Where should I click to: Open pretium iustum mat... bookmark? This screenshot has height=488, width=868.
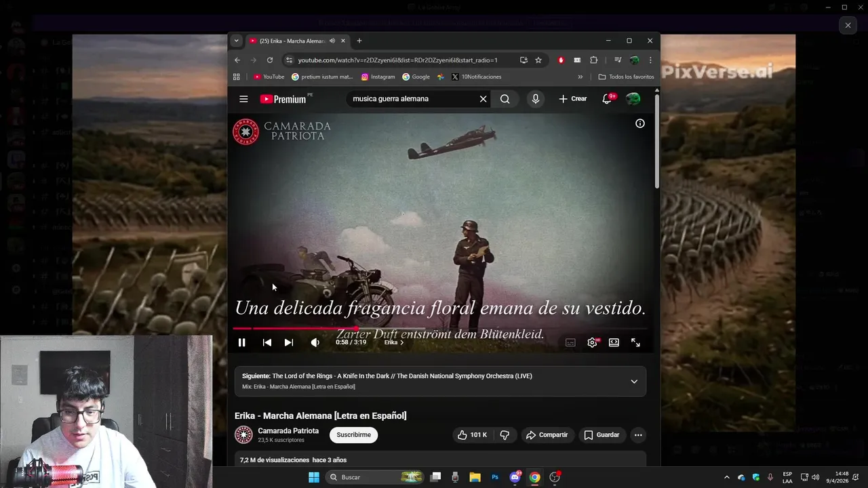pyautogui.click(x=322, y=77)
